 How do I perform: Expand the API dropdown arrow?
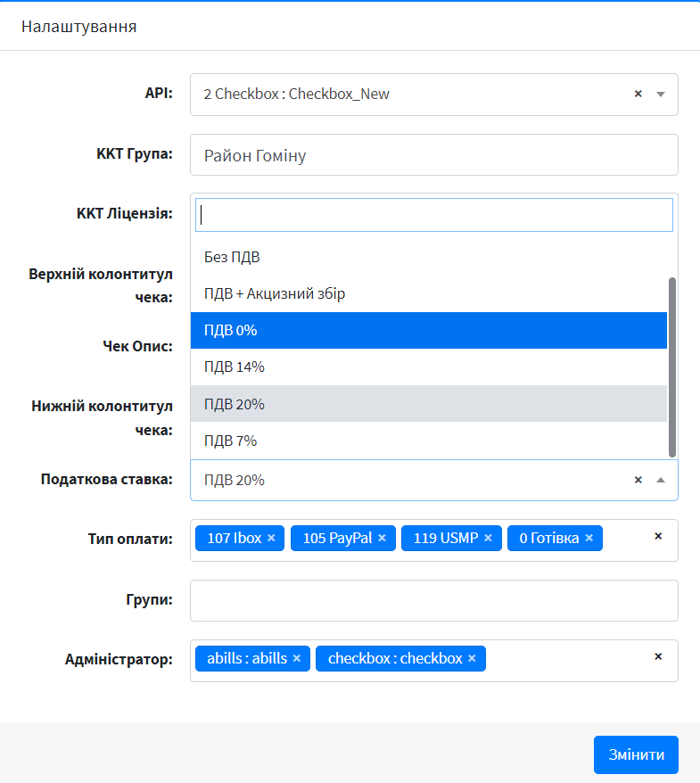tap(661, 95)
